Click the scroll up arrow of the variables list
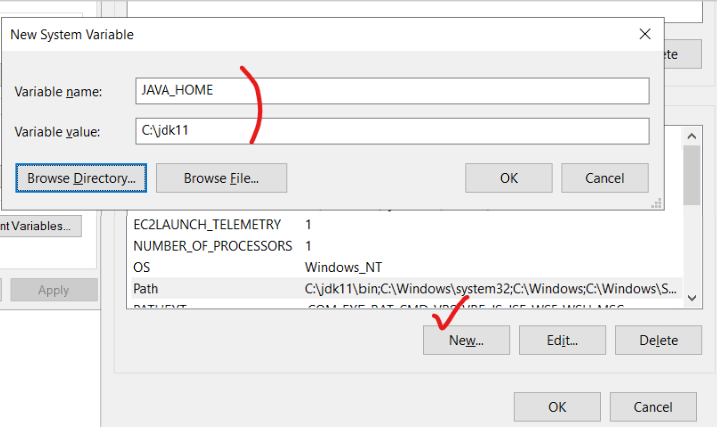The image size is (717, 427). tap(692, 136)
